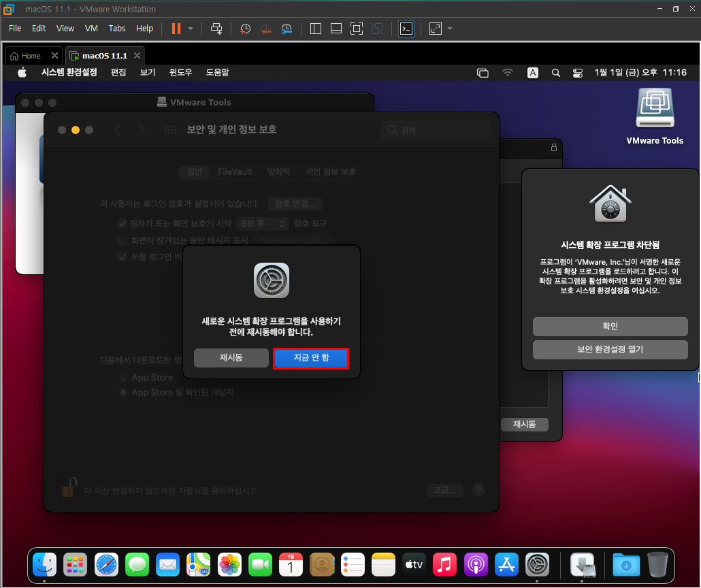Open Music from the Dock
This screenshot has height=588, width=701.
(445, 565)
